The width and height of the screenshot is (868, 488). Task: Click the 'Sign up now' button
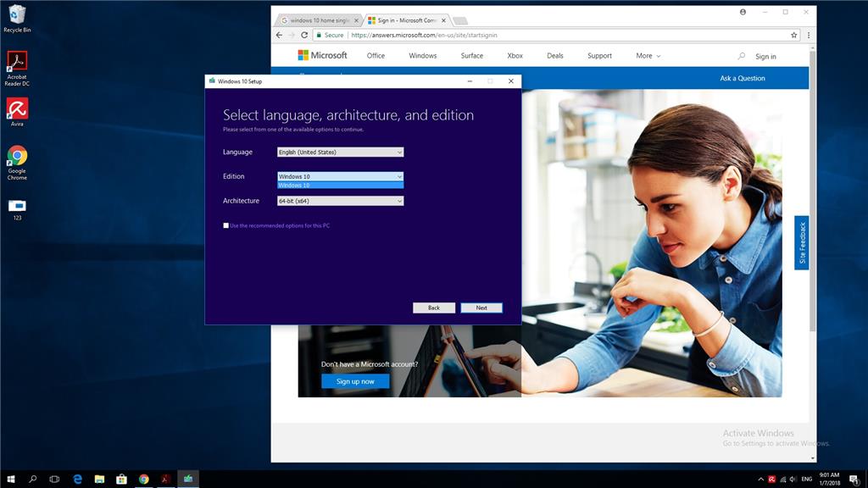tap(355, 381)
